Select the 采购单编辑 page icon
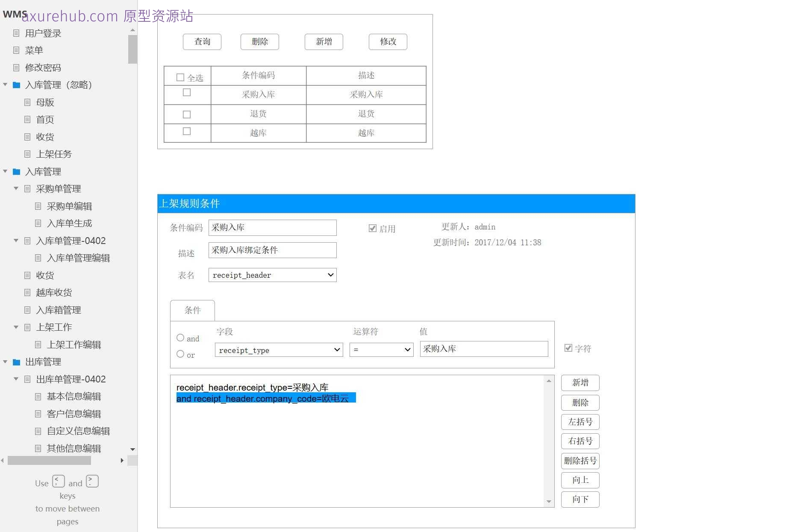The height and width of the screenshot is (532, 809). [x=38, y=206]
